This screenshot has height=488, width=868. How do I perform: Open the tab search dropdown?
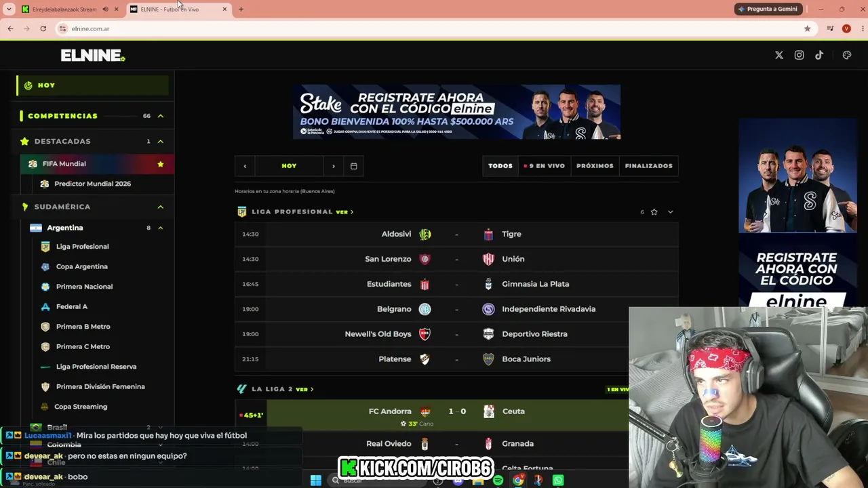click(9, 9)
